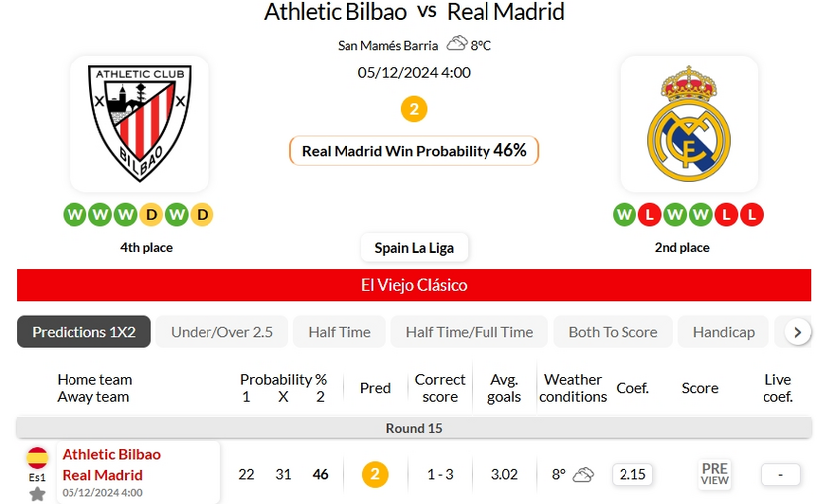Switch to the Under/Over 2.5 tab
Viewport: 834px width, 504px height.
[221, 332]
